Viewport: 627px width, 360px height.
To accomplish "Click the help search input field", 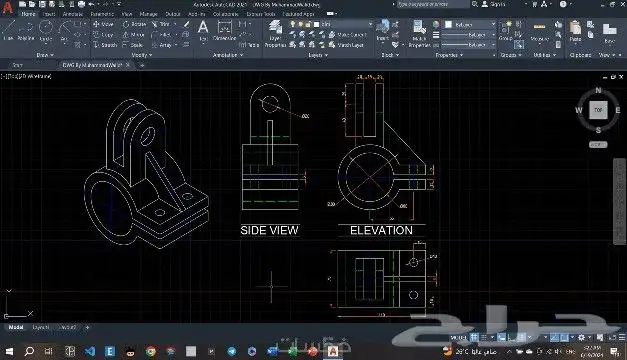I will 433,4.
